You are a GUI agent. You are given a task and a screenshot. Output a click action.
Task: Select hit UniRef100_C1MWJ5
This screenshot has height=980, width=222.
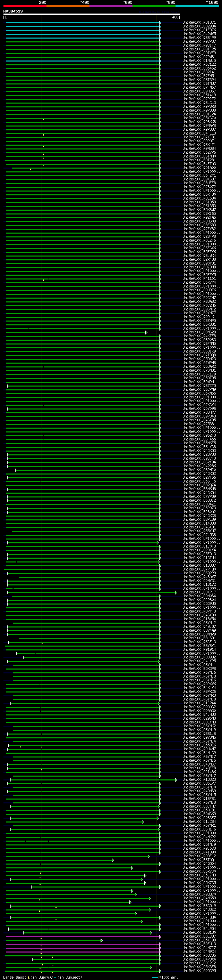click(199, 60)
